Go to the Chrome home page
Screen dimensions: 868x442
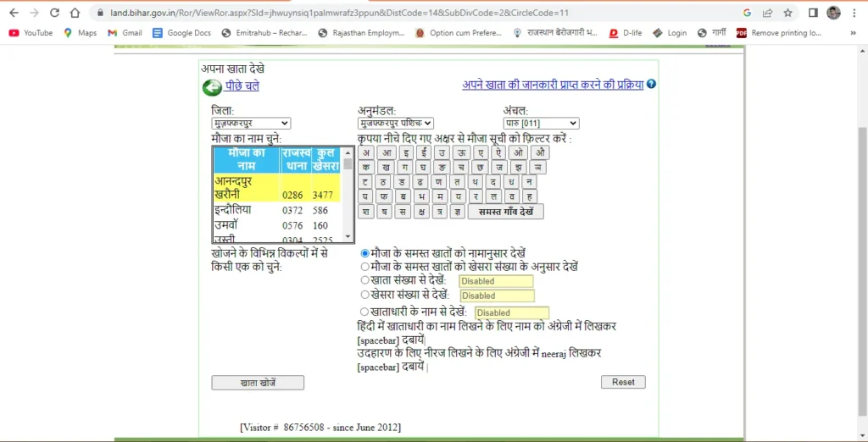(x=75, y=13)
